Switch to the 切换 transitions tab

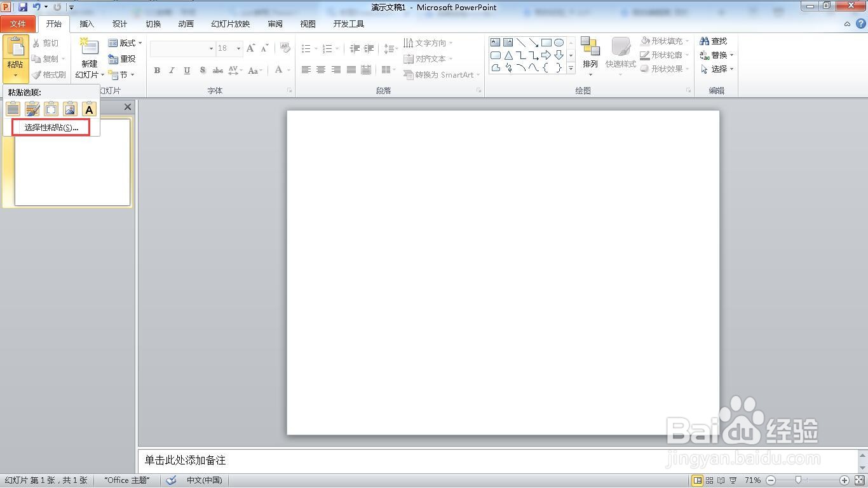point(153,24)
